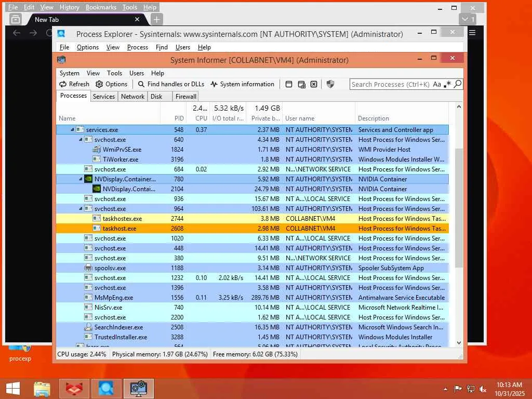Select the TrustedInstaller.exe process
This screenshot has height=399, width=532.
coord(252,337)
